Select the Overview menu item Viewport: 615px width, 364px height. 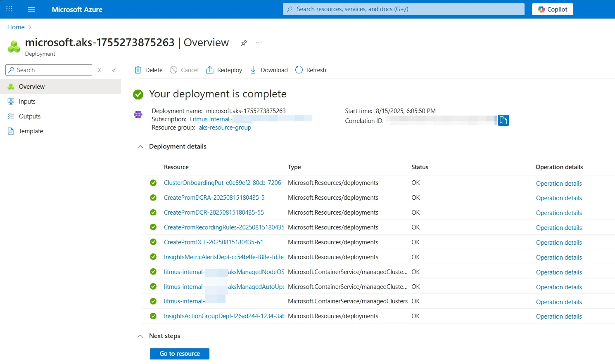(x=60, y=87)
